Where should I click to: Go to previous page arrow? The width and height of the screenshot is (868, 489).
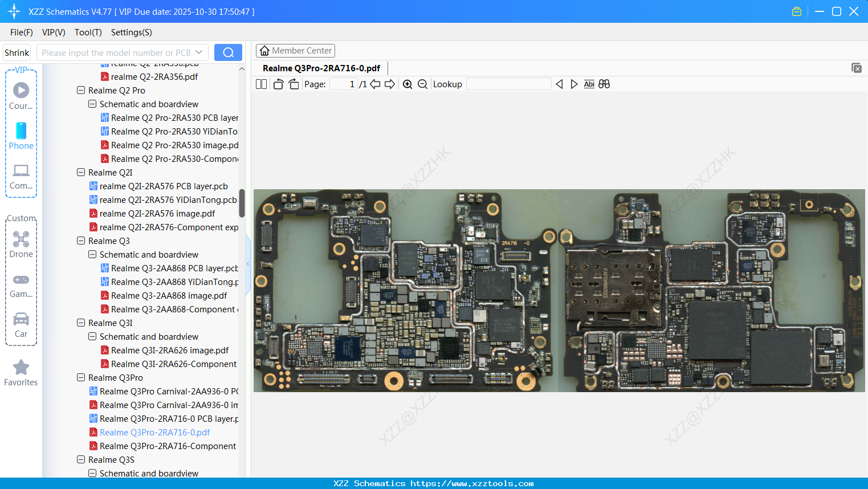375,84
